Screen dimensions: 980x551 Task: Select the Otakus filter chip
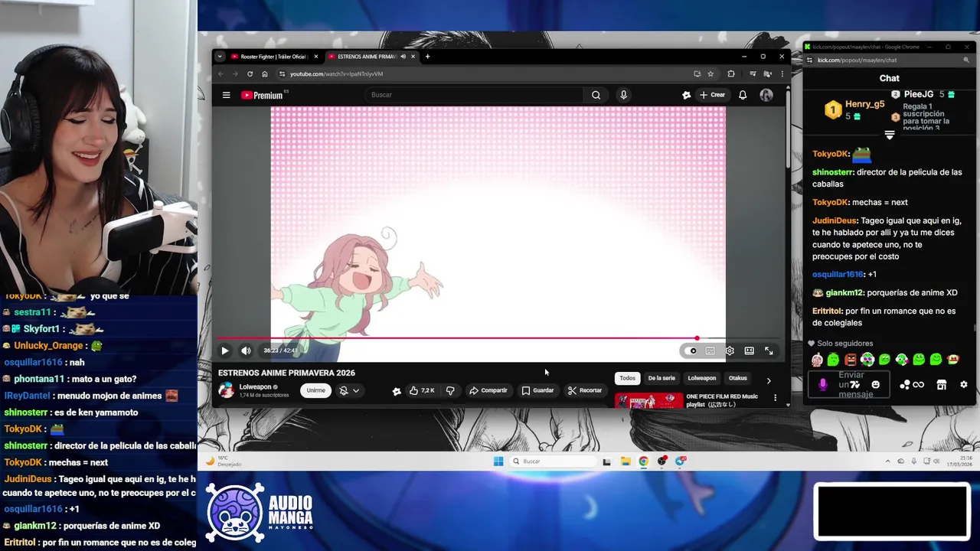(737, 378)
